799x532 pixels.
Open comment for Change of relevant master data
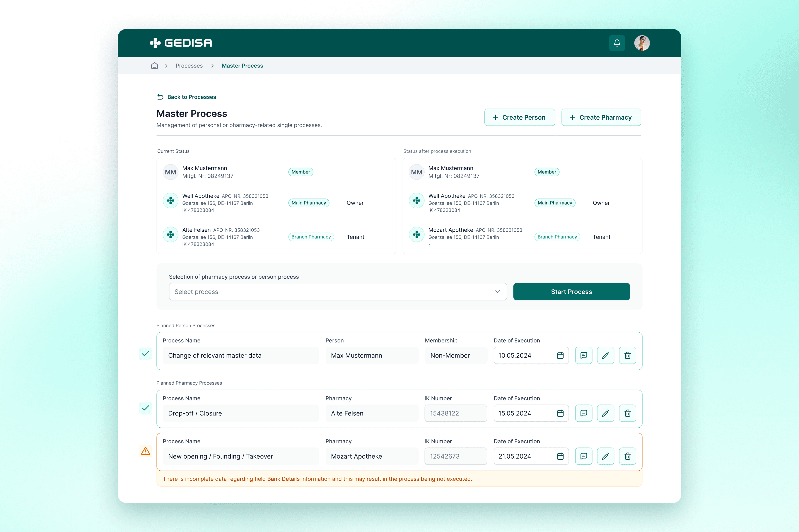(583, 355)
